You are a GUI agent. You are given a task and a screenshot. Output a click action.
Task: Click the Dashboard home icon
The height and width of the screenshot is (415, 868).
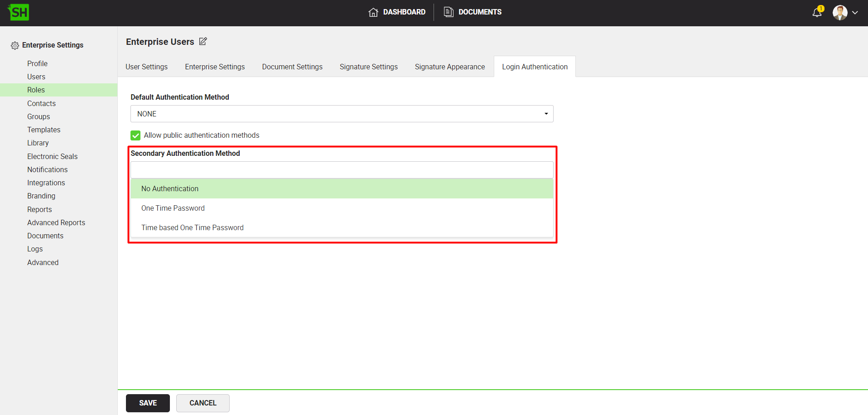[x=373, y=12]
